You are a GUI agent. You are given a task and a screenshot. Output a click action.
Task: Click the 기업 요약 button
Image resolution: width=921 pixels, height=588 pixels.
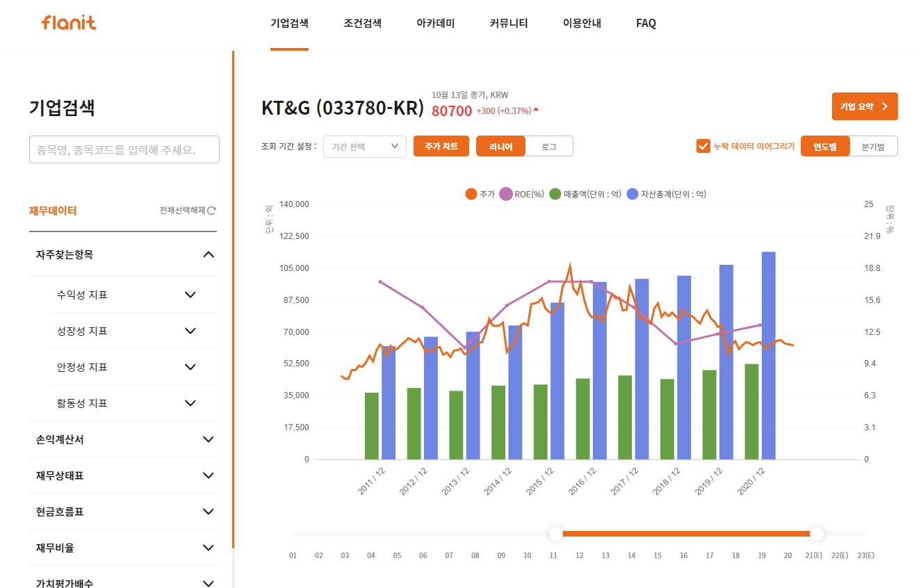(865, 106)
